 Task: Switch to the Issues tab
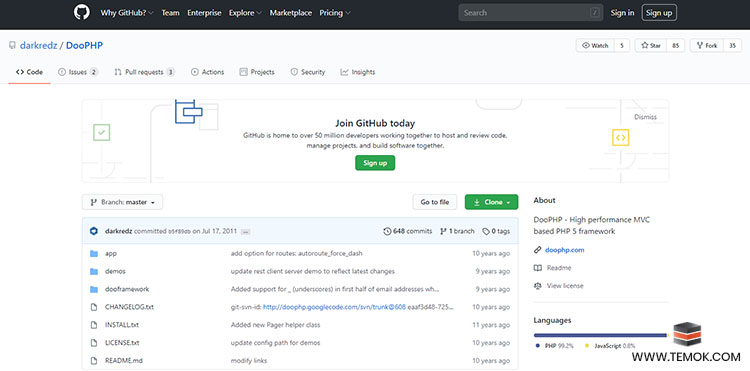(77, 72)
